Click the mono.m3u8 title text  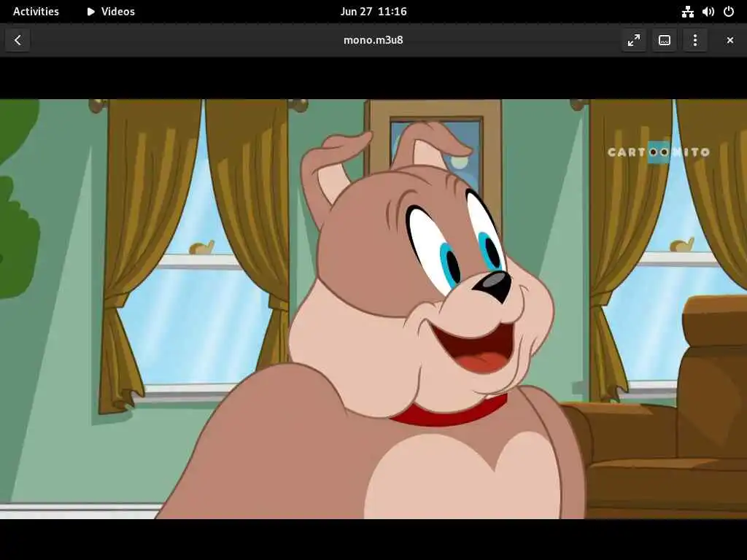click(x=373, y=40)
